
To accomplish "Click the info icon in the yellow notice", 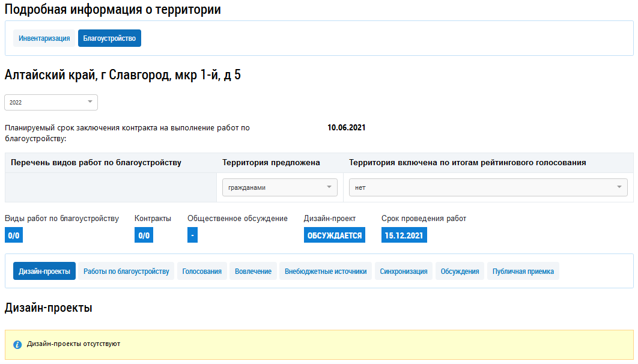I will [x=17, y=345].
